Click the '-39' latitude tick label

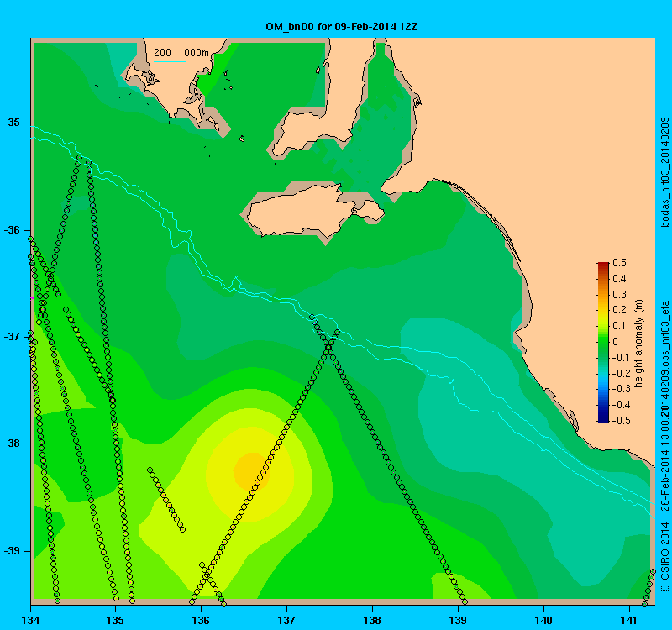coord(12,551)
